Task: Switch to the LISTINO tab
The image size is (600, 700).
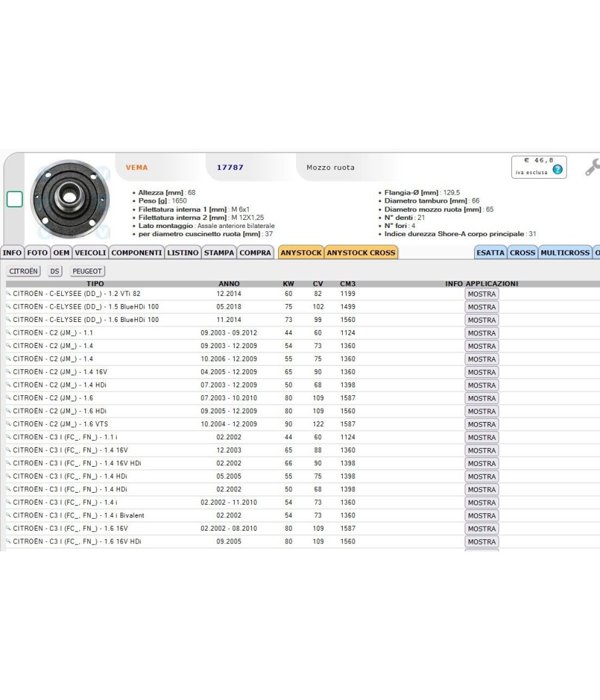Action: (x=183, y=253)
